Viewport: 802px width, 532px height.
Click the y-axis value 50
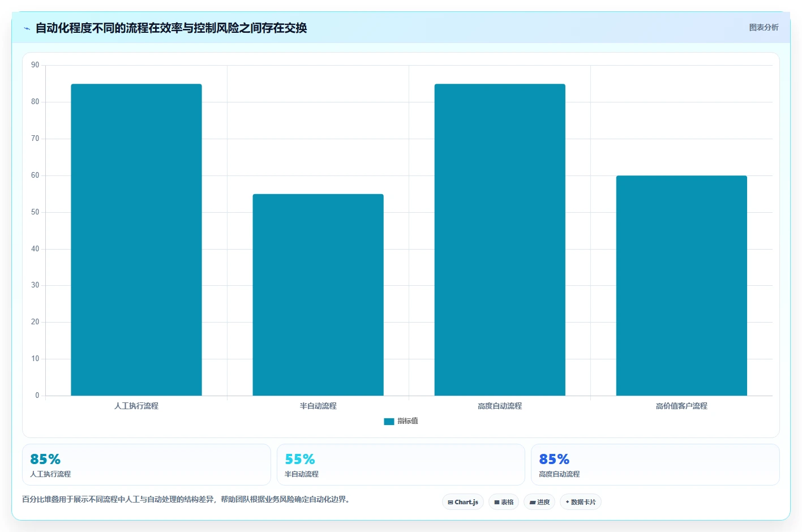[35, 212]
